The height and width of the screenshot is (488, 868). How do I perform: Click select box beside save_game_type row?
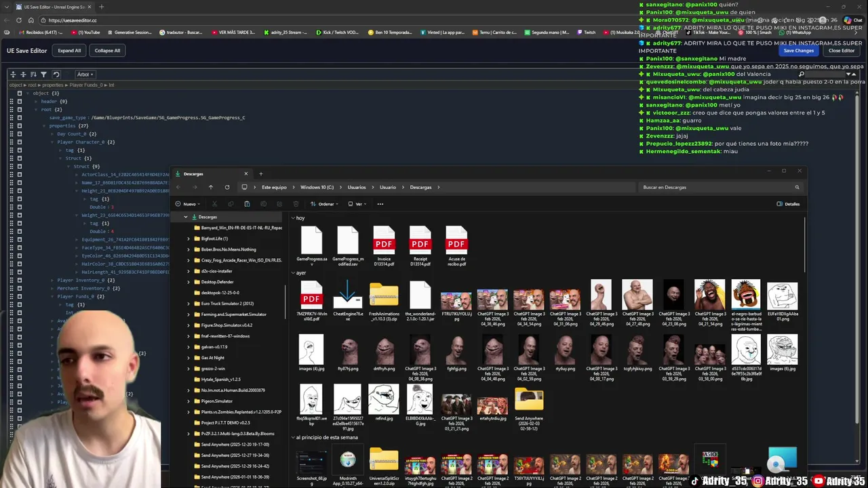click(x=19, y=117)
